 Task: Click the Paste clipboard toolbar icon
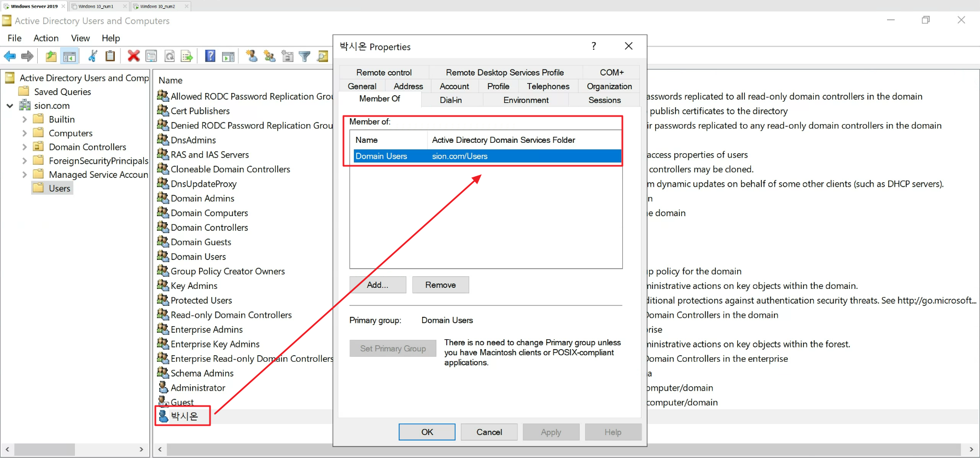tap(110, 56)
